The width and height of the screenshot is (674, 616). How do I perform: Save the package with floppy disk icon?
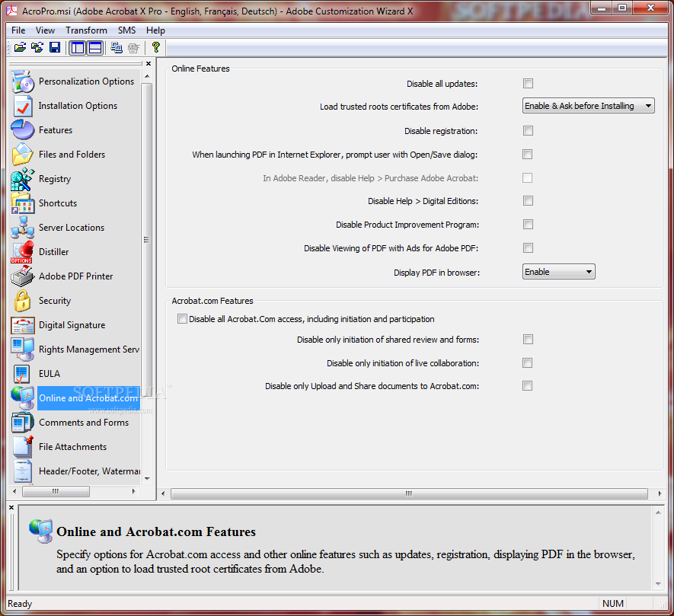pos(55,47)
